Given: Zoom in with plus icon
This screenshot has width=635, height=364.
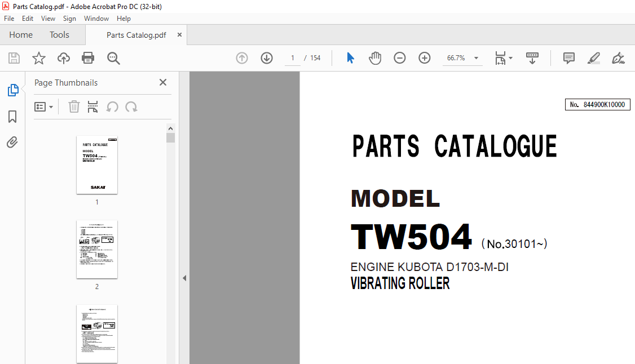Looking at the screenshot, I should [x=425, y=58].
